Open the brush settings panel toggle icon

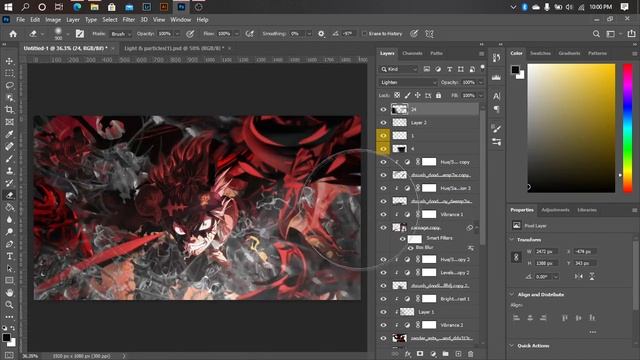[80, 34]
